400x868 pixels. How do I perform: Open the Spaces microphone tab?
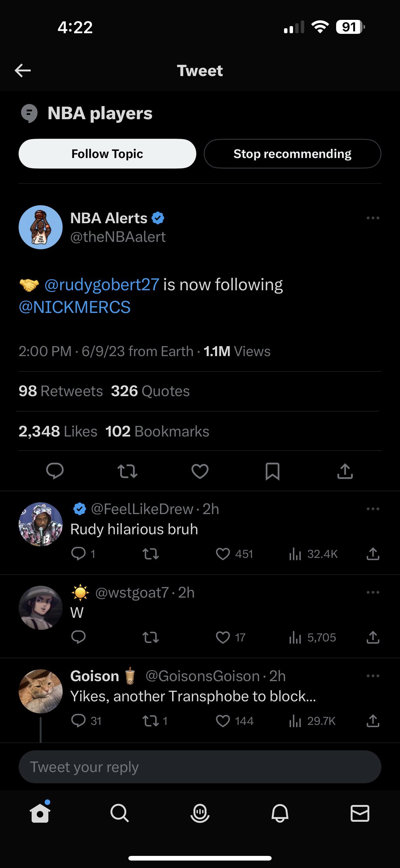pyautogui.click(x=200, y=813)
